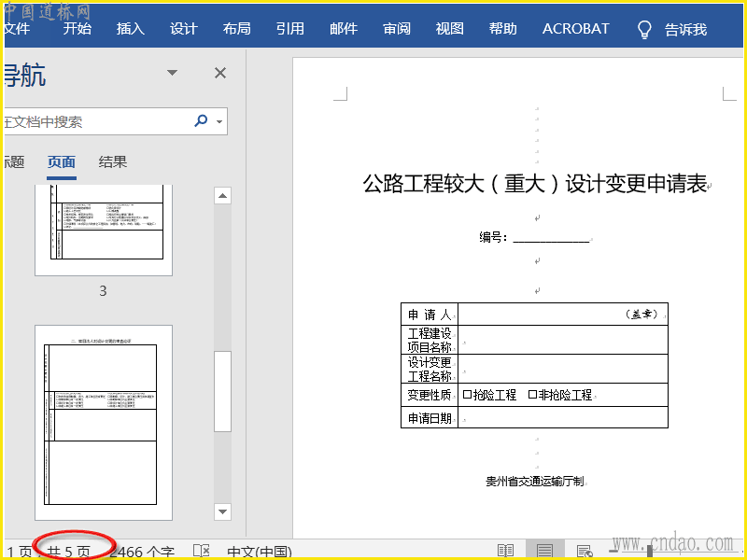Image resolution: width=747 pixels, height=560 pixels.
Task: Click the 变更性质 label cell
Action: 430,395
